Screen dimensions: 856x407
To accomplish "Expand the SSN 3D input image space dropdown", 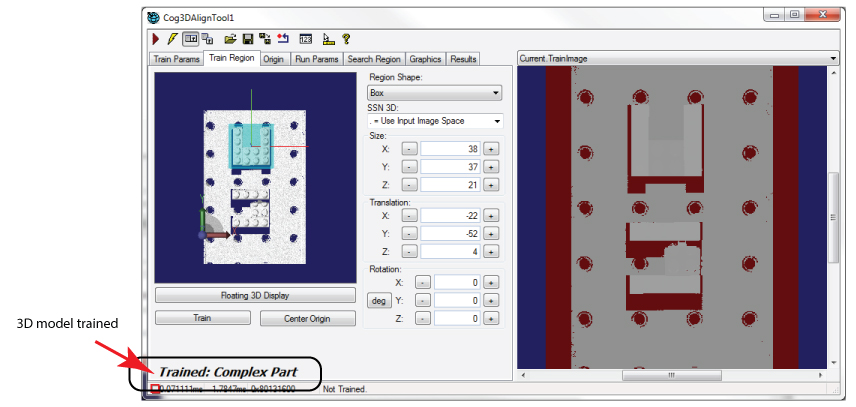I will click(x=434, y=121).
